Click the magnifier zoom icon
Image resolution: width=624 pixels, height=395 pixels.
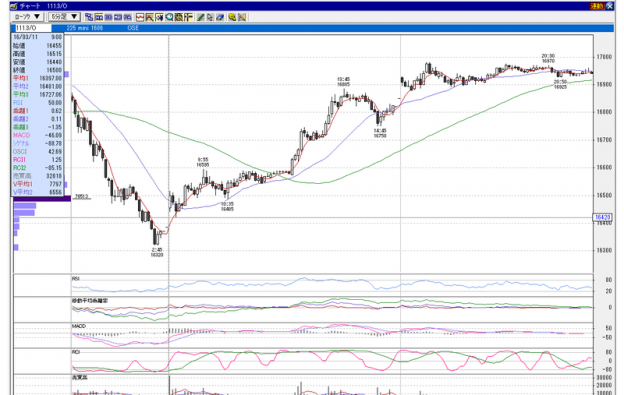(x=169, y=17)
